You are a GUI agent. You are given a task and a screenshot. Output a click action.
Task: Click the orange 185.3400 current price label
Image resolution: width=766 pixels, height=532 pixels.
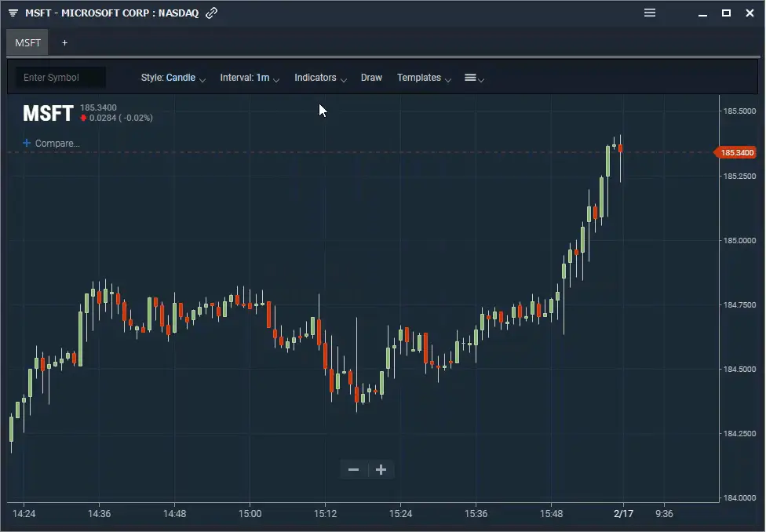click(x=735, y=152)
